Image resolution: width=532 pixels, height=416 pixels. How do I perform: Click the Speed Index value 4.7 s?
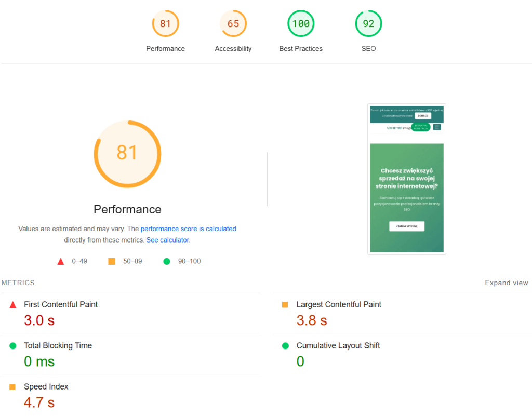click(x=39, y=402)
